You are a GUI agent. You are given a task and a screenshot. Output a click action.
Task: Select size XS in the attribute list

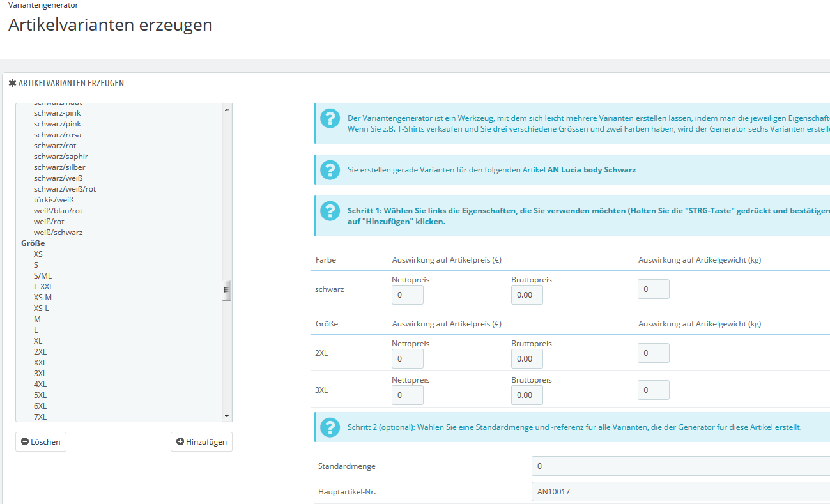coord(38,254)
